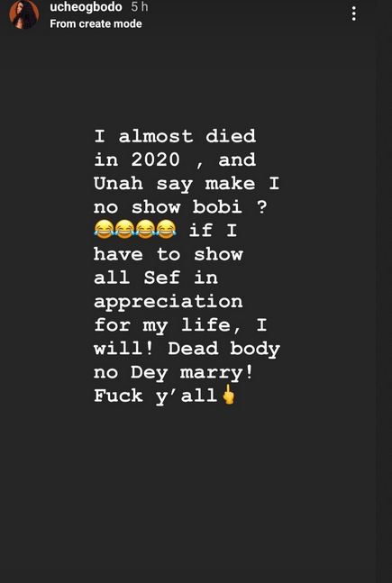The width and height of the screenshot is (392, 583).
Task: Click the "I almost died" text line
Action: click(x=175, y=136)
